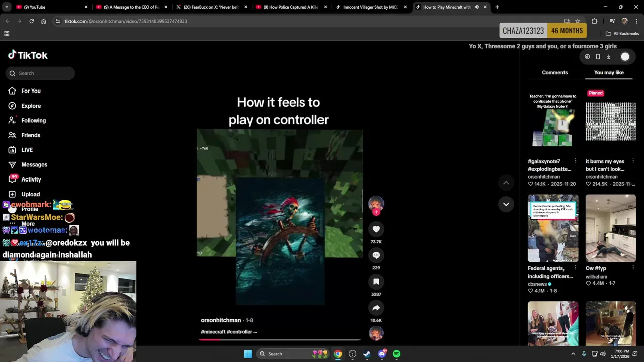Go to the previous video
The image size is (644, 362).
[506, 183]
